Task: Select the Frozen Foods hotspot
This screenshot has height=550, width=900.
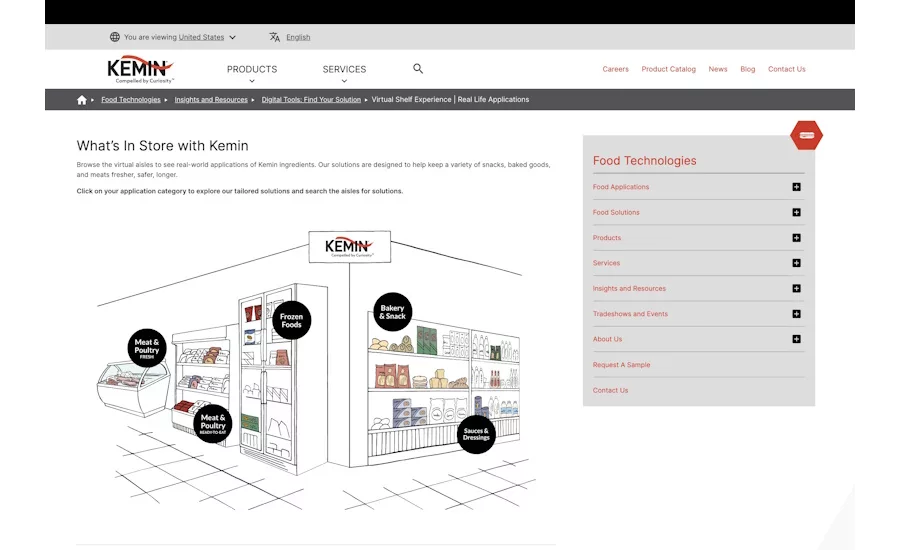Action: [291, 320]
